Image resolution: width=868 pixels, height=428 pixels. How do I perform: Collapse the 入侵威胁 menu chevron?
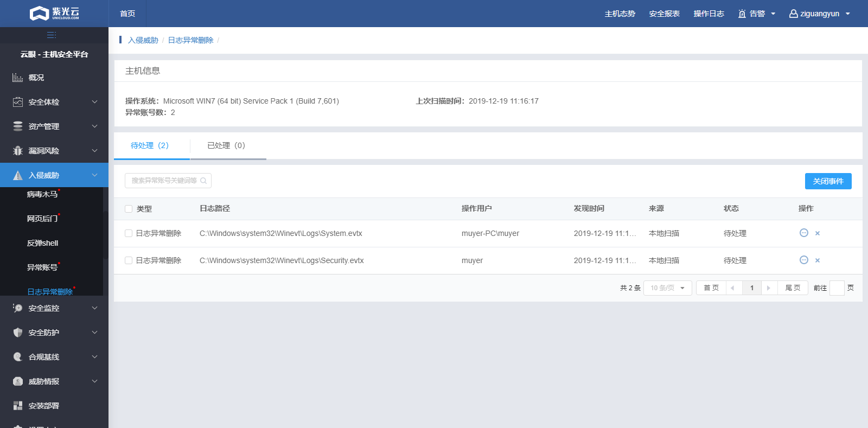click(x=95, y=175)
